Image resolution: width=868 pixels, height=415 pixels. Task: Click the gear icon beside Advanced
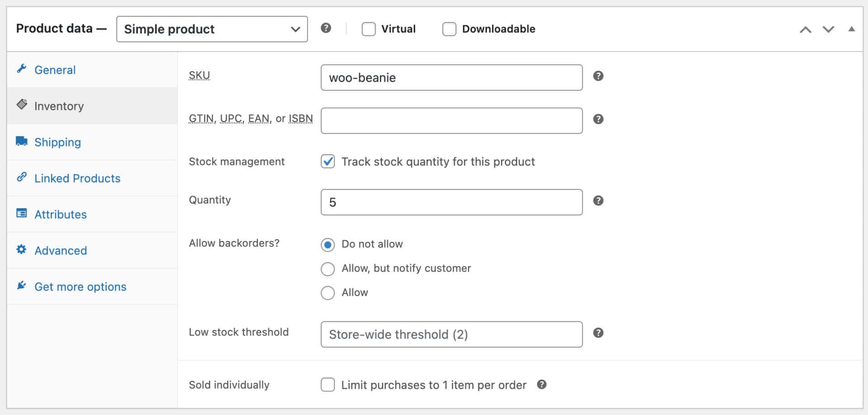coord(22,250)
